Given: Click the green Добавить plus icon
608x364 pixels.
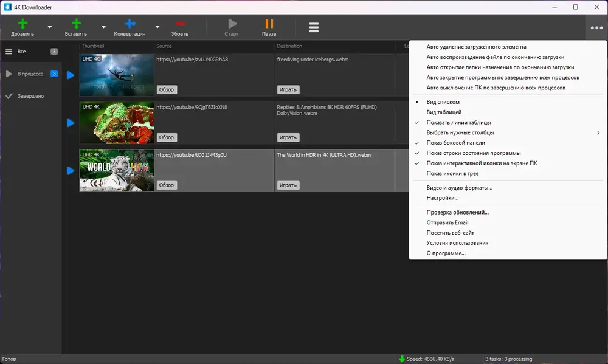Looking at the screenshot, I should pyautogui.click(x=22, y=24).
